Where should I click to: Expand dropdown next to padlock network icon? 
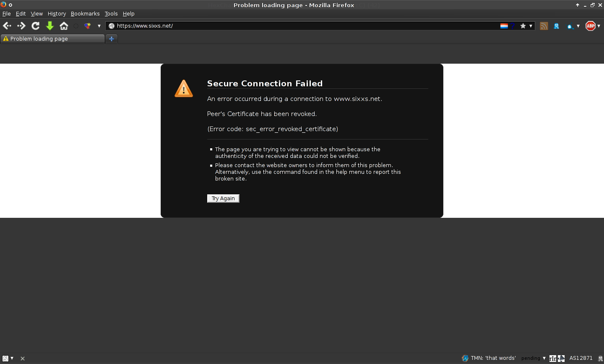(x=578, y=26)
